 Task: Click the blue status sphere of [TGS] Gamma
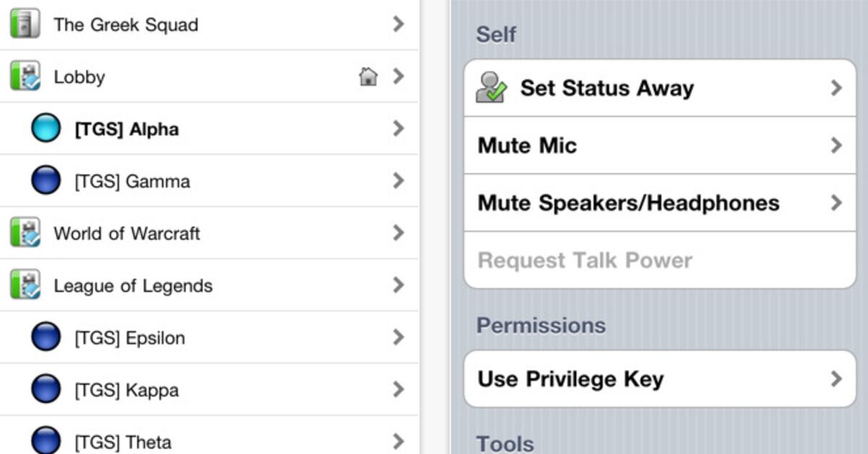tap(46, 181)
